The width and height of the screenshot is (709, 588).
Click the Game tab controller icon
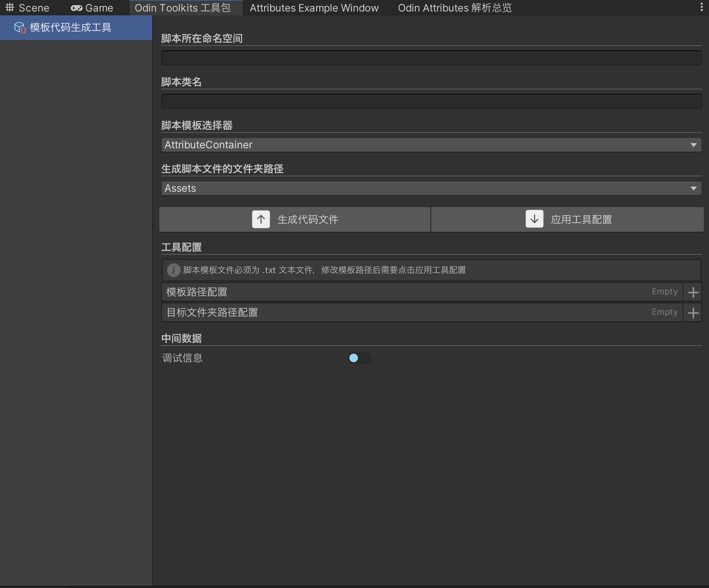click(76, 8)
